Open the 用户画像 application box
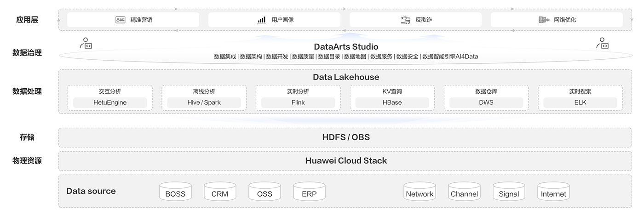 [275, 20]
